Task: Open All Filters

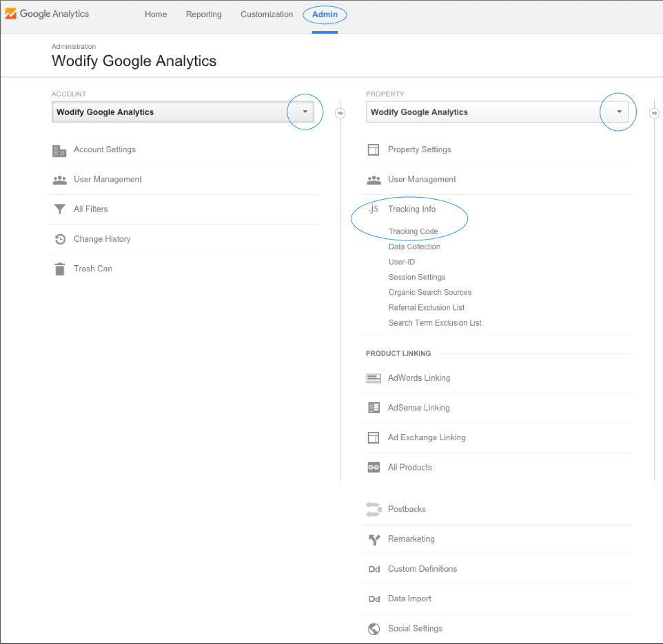Action: [x=90, y=209]
